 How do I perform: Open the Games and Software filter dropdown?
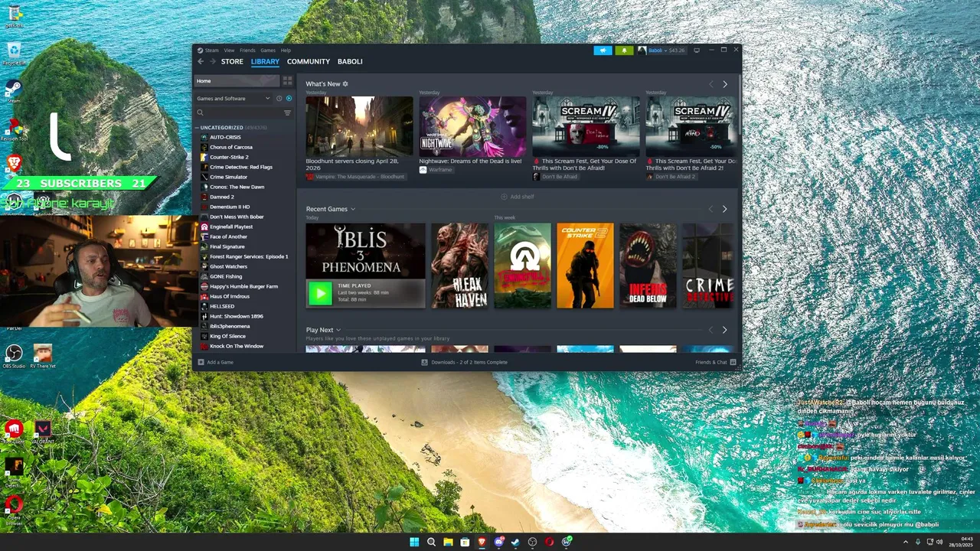234,98
